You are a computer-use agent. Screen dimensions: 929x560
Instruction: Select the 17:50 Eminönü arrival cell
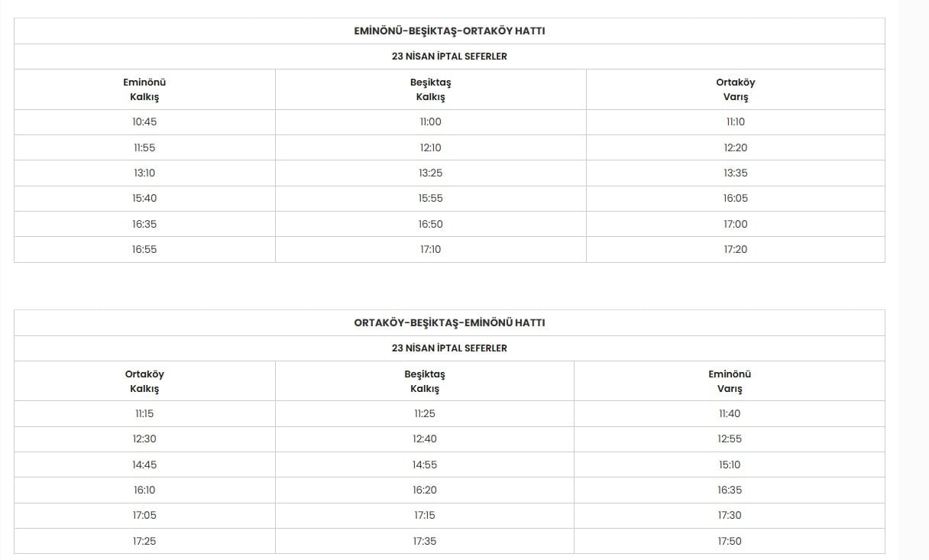pyautogui.click(x=730, y=541)
